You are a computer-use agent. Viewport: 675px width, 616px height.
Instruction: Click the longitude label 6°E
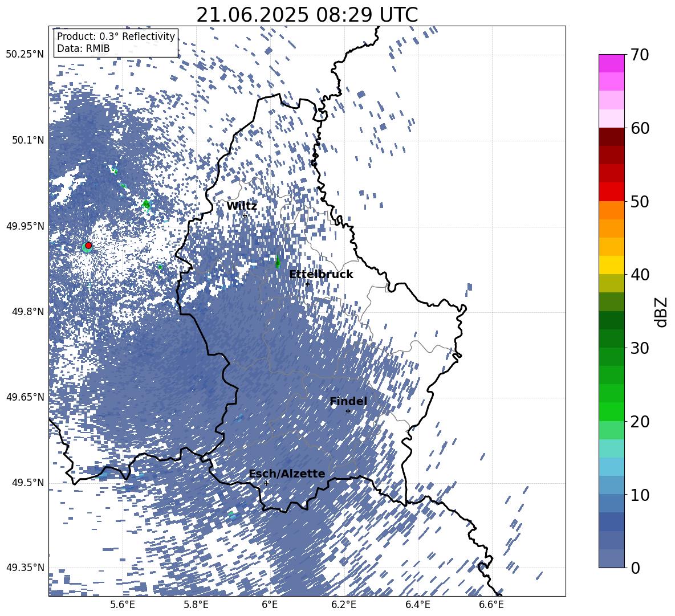(x=270, y=605)
